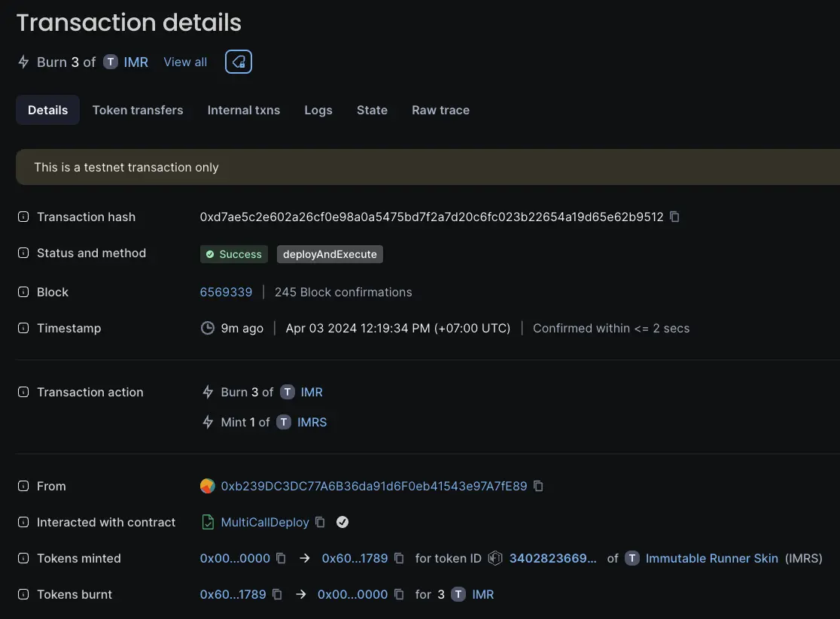840x619 pixels.
Task: Switch to the Token transfers tab
Action: 138,110
